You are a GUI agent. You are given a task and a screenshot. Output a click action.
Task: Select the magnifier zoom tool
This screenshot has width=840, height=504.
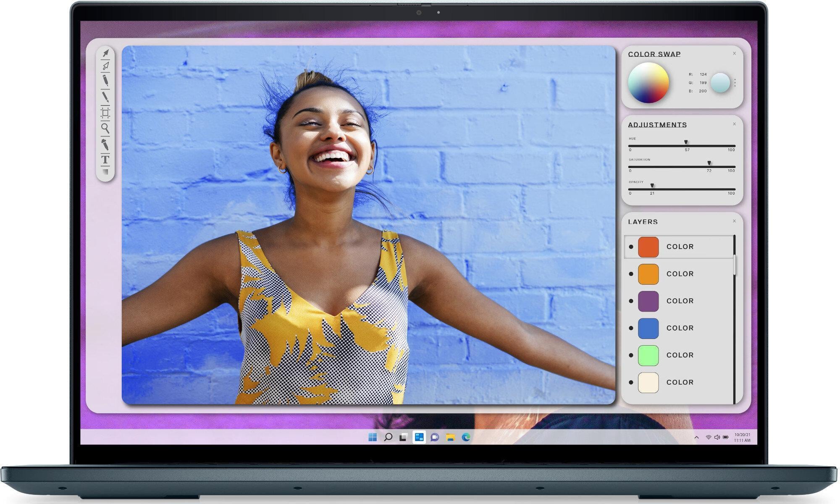coord(105,128)
